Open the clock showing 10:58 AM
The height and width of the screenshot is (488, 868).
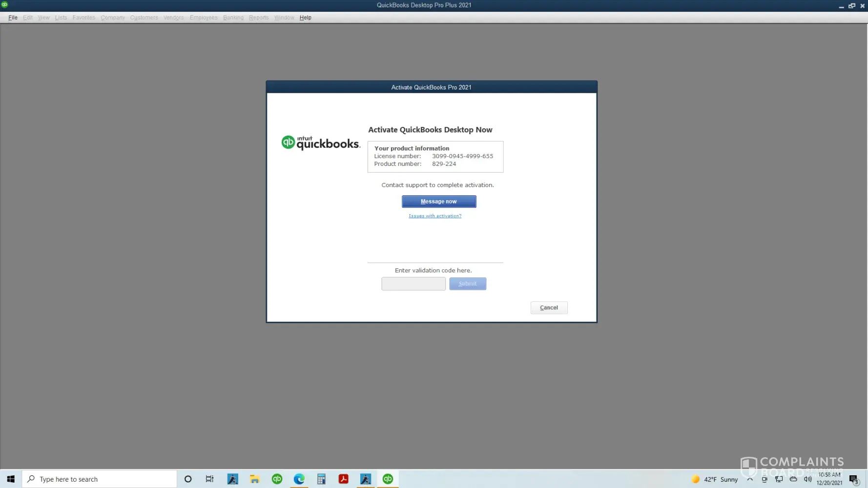[x=829, y=479]
